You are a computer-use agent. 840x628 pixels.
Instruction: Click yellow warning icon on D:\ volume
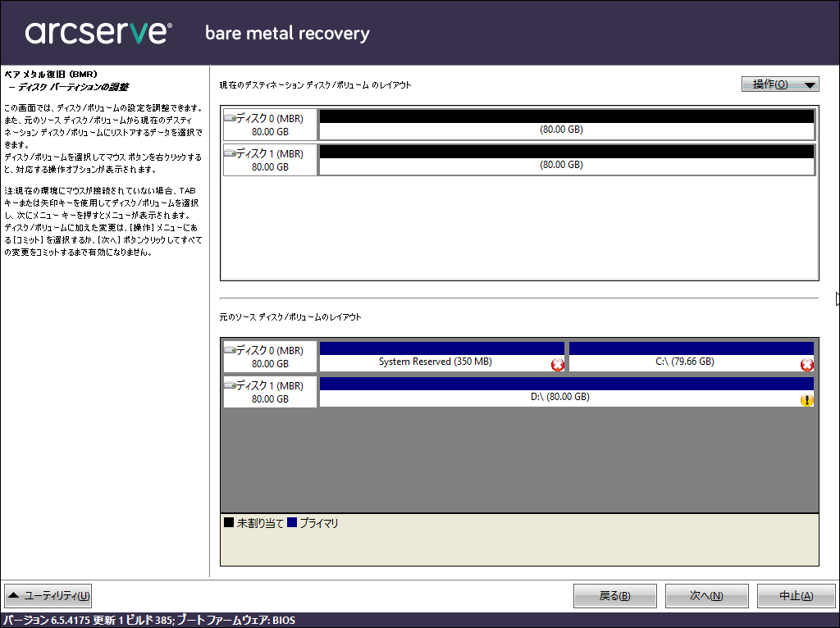[x=807, y=400]
